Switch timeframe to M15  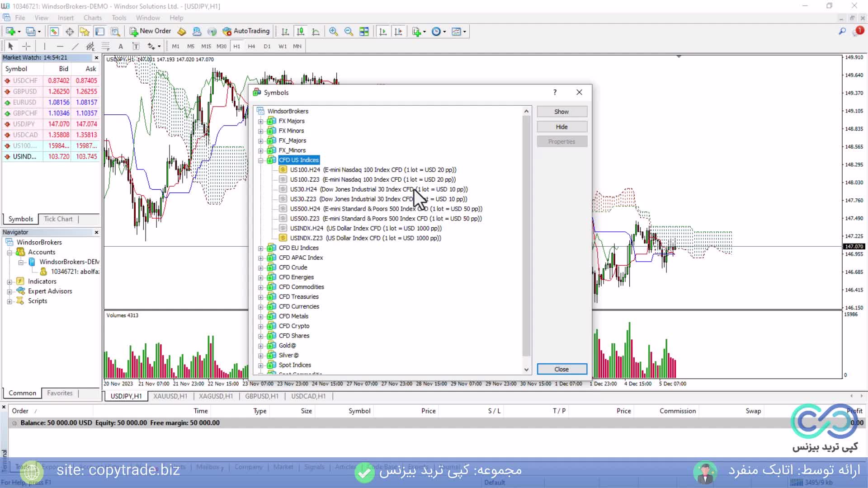(x=206, y=46)
